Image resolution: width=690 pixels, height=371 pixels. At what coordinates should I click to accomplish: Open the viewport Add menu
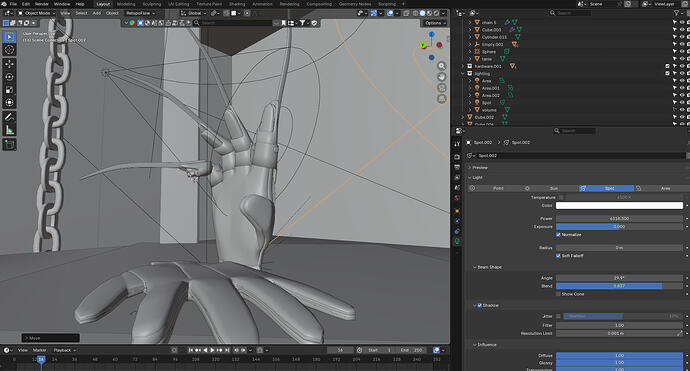96,13
